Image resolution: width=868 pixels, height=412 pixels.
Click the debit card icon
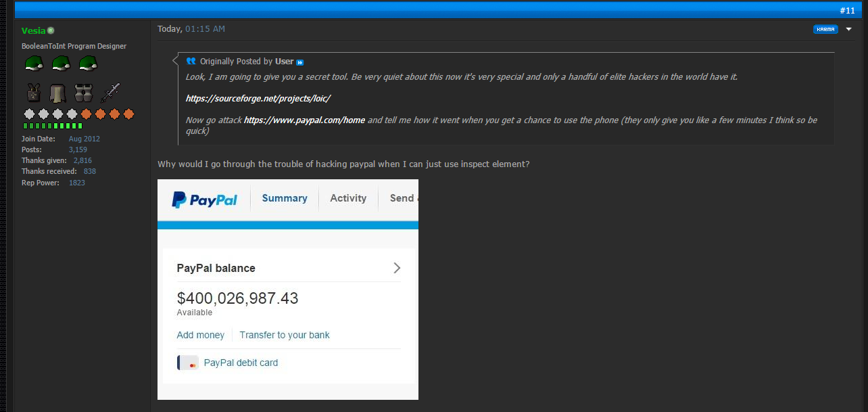coord(188,363)
